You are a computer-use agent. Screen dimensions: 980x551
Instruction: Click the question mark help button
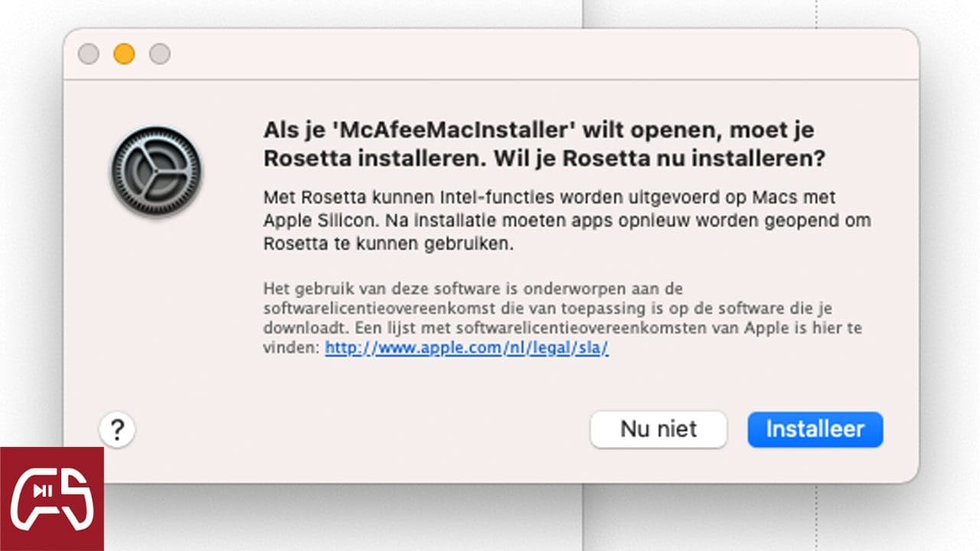click(117, 430)
